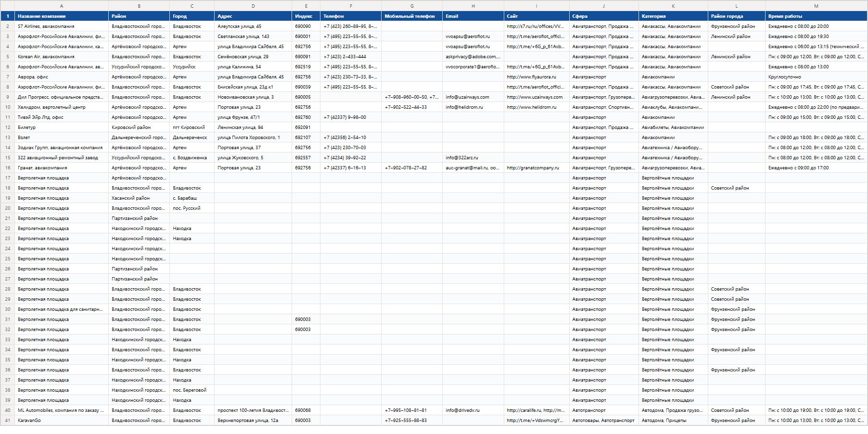Select column A by its letter header
868x434 pixels.
click(62, 6)
